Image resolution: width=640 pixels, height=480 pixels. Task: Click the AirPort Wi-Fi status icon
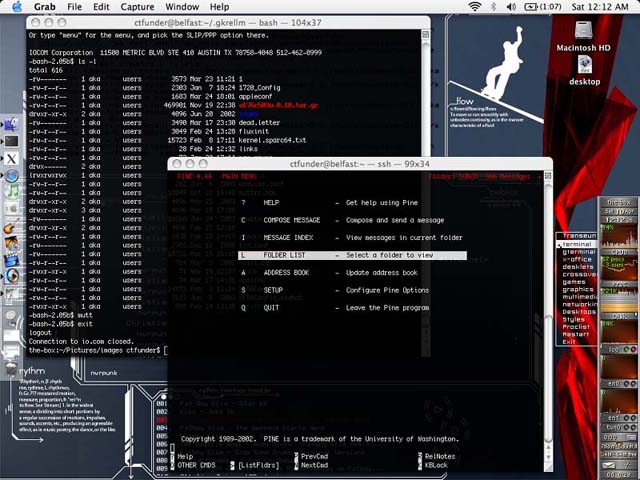click(x=474, y=7)
